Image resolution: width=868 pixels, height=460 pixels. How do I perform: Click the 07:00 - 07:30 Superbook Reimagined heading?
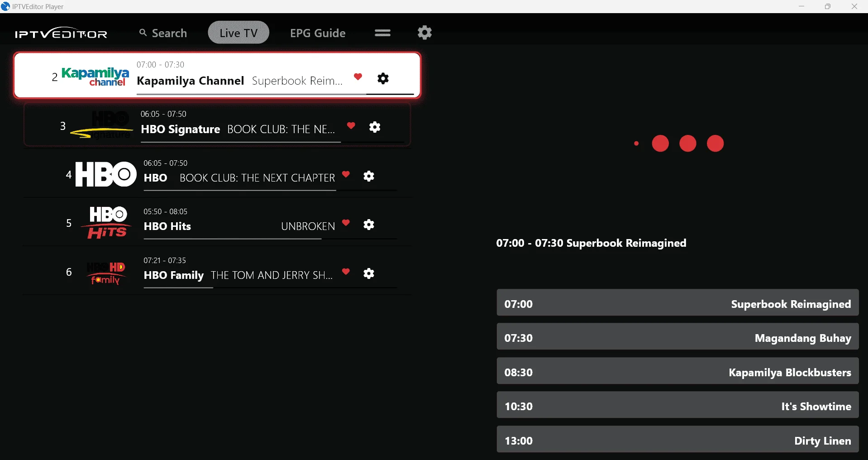591,243
